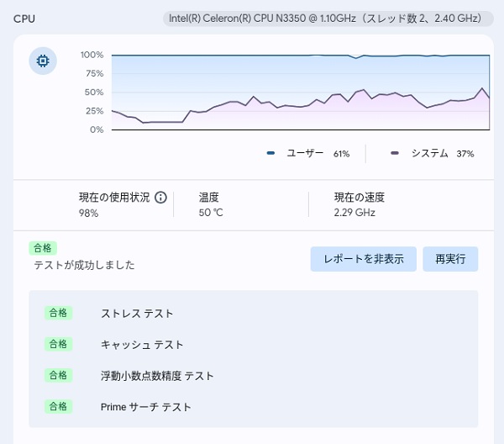Select the Prime サーチ テスト result label
Image resolution: width=504 pixels, height=444 pixels.
tap(146, 407)
